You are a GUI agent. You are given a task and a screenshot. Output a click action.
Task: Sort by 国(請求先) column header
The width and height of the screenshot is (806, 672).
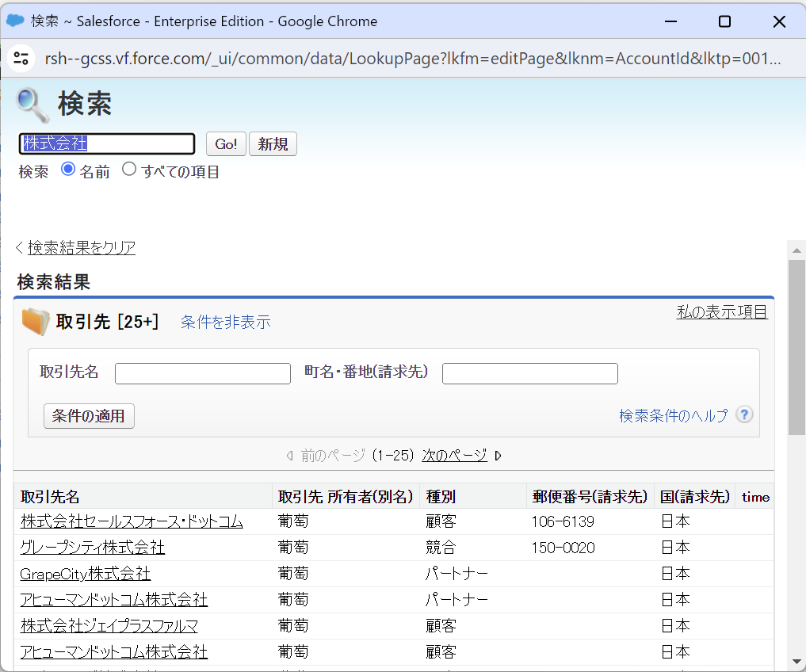click(695, 497)
